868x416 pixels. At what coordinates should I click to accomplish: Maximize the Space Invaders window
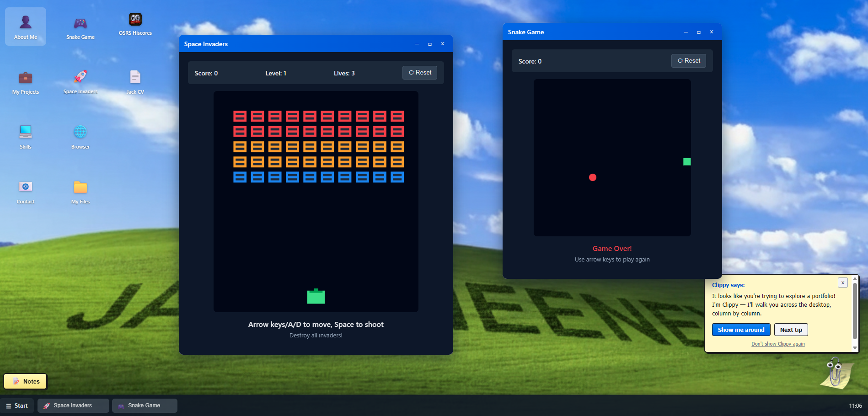click(429, 44)
